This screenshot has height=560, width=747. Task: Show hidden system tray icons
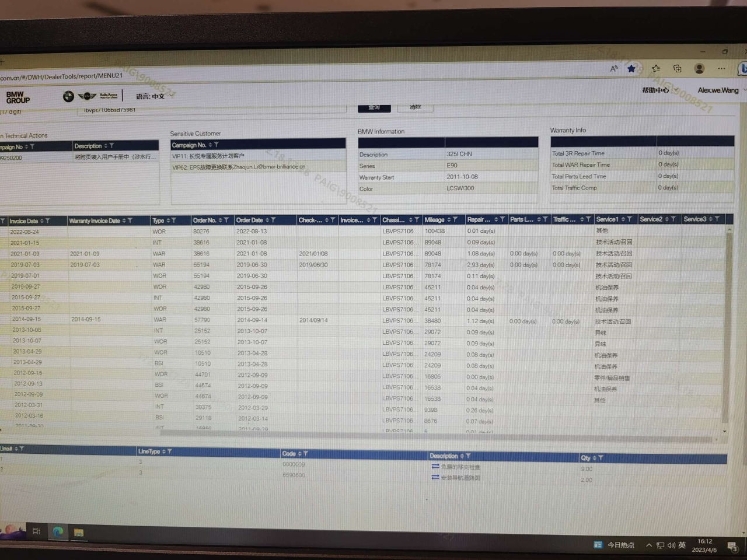[648, 545]
